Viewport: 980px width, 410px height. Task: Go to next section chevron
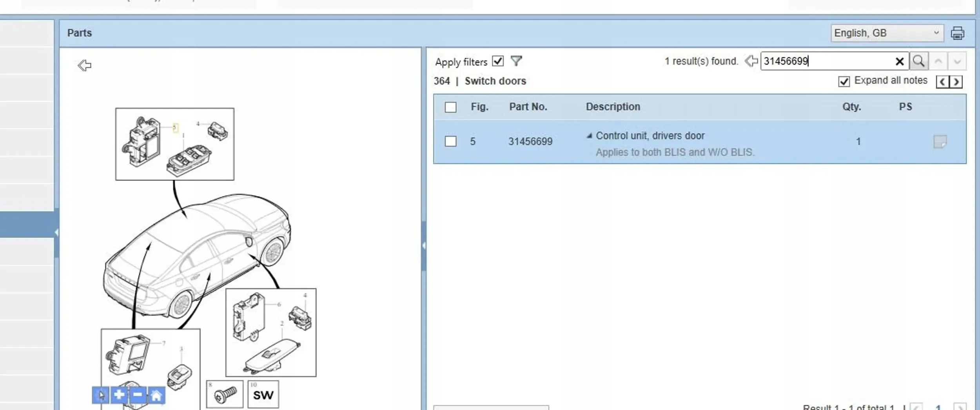point(956,82)
